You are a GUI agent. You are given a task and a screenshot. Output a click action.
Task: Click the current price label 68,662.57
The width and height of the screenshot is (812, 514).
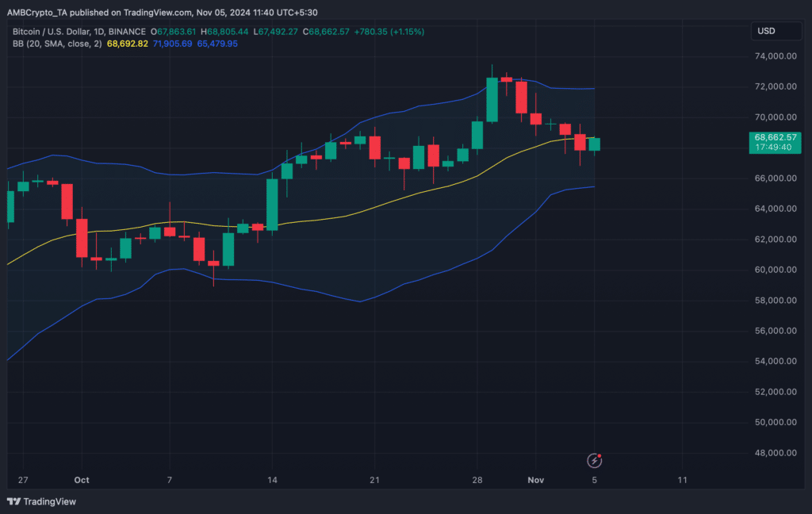pyautogui.click(x=776, y=143)
